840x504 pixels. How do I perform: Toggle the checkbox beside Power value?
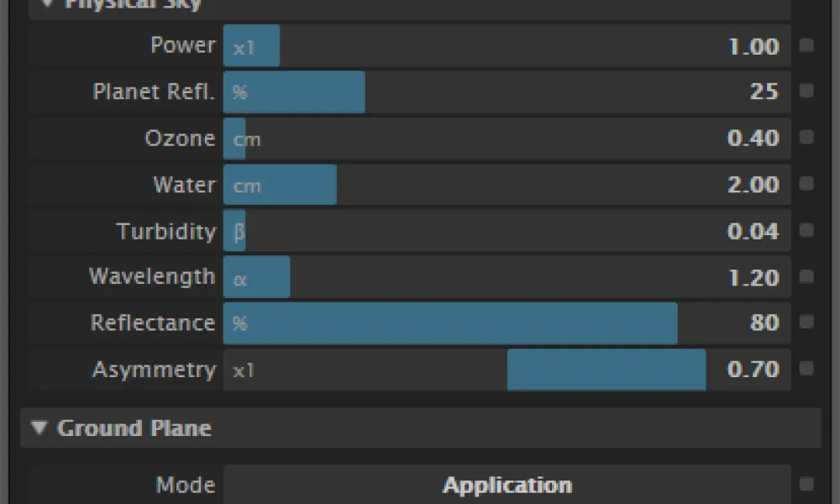pyautogui.click(x=806, y=46)
